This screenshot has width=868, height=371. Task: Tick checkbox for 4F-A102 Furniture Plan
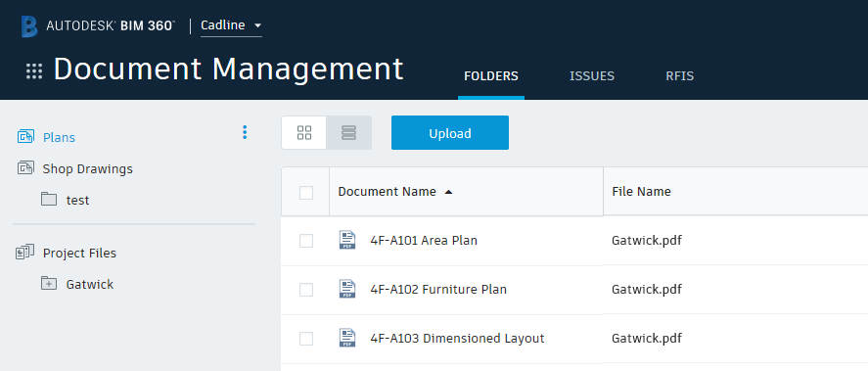click(x=306, y=290)
